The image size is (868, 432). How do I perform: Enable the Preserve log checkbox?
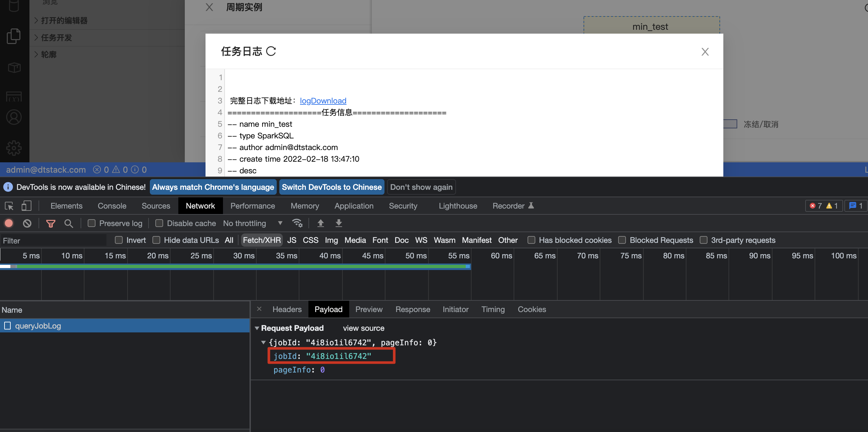click(91, 223)
